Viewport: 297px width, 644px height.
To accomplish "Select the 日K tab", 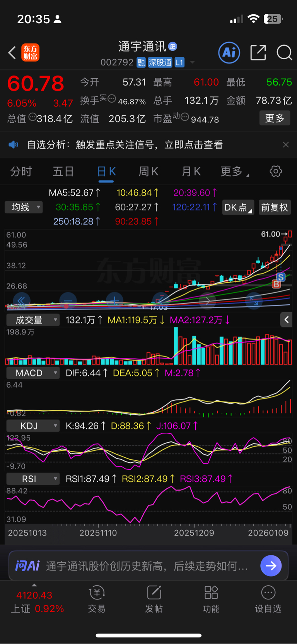I will (106, 171).
